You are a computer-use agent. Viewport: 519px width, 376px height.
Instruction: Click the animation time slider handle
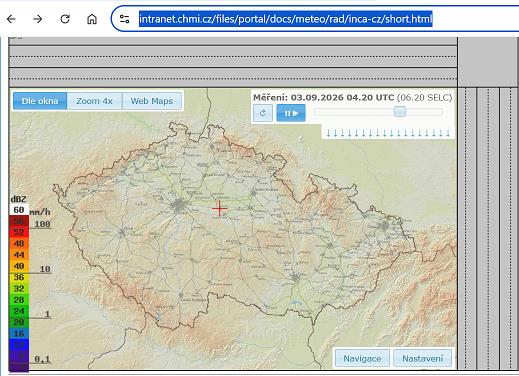pyautogui.click(x=400, y=111)
